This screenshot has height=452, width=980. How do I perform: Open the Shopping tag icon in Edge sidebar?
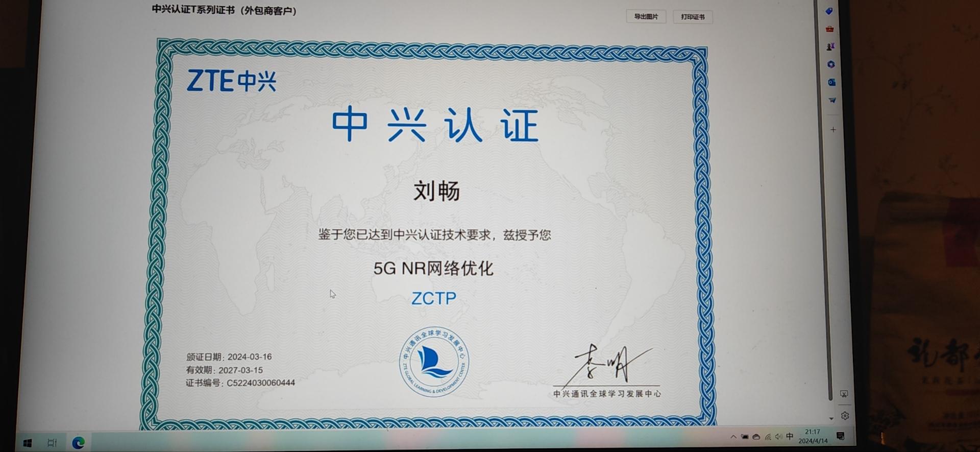point(829,11)
